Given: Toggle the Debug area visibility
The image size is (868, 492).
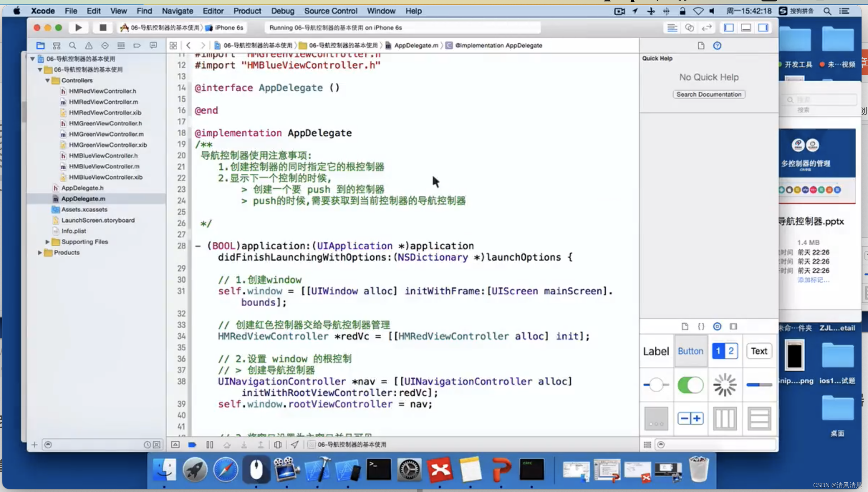Looking at the screenshot, I should click(746, 28).
